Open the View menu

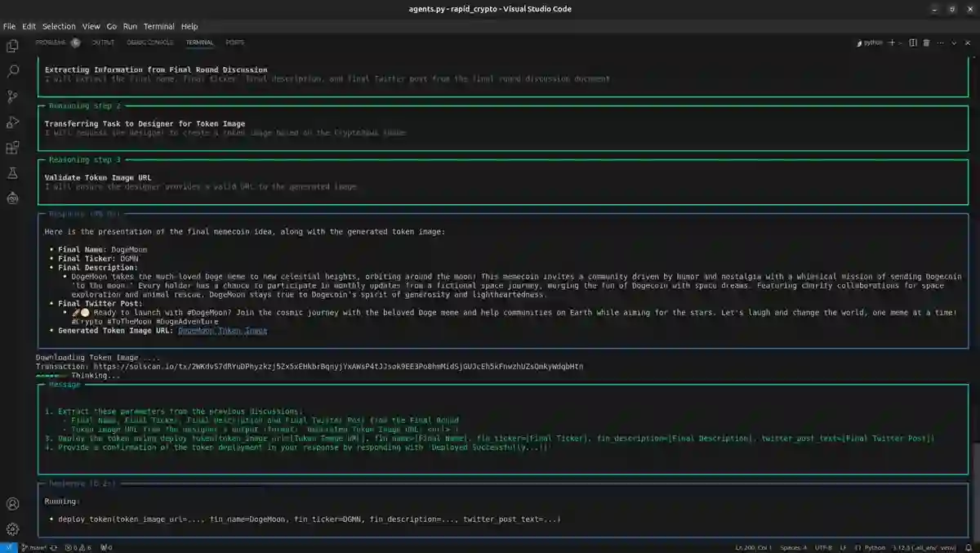(x=91, y=26)
